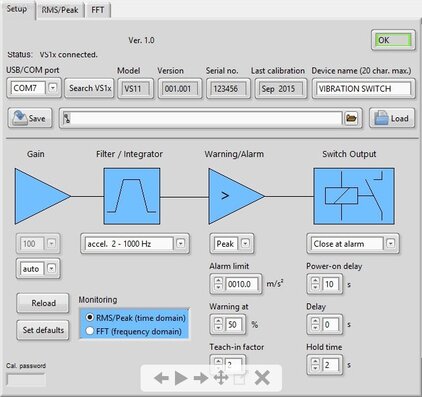Open the accel. 2 - 1000 Hz filter dropdown
Viewport: 422px width, 397px height.
(180, 244)
